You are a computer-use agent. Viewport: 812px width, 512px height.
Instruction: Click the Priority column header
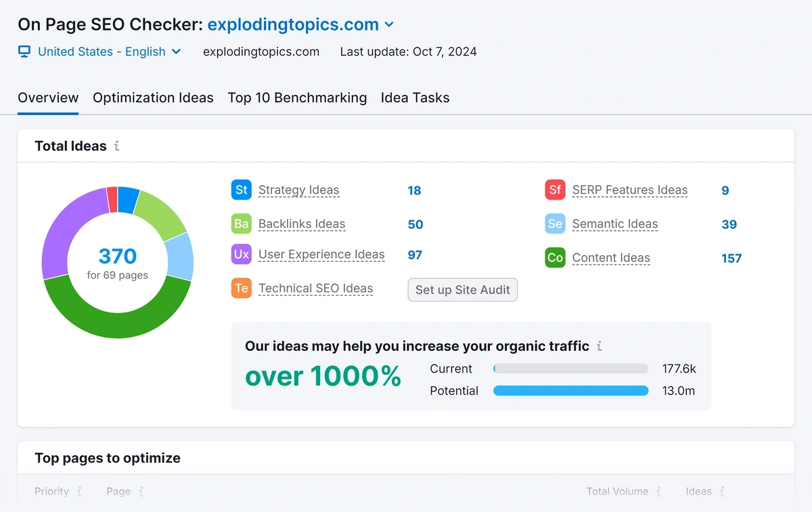(51, 492)
